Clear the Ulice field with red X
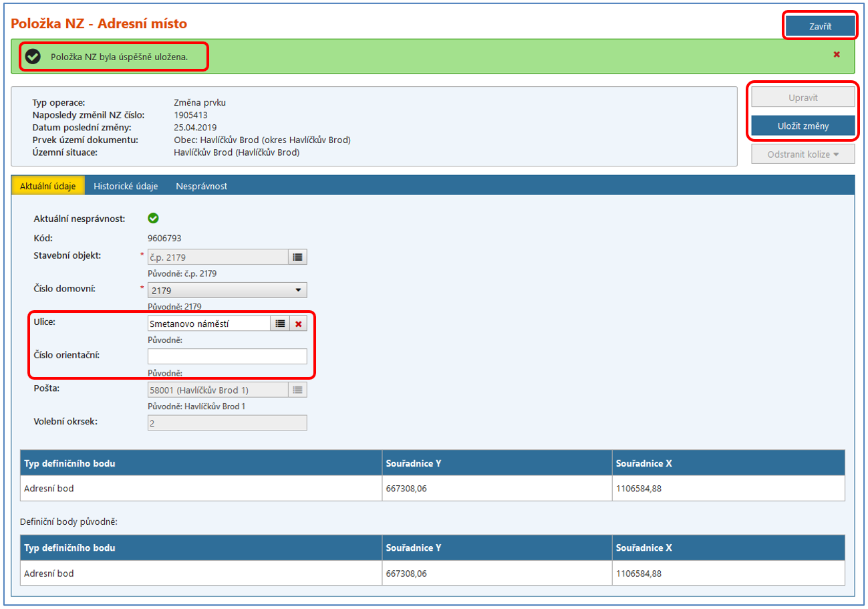 [x=299, y=324]
